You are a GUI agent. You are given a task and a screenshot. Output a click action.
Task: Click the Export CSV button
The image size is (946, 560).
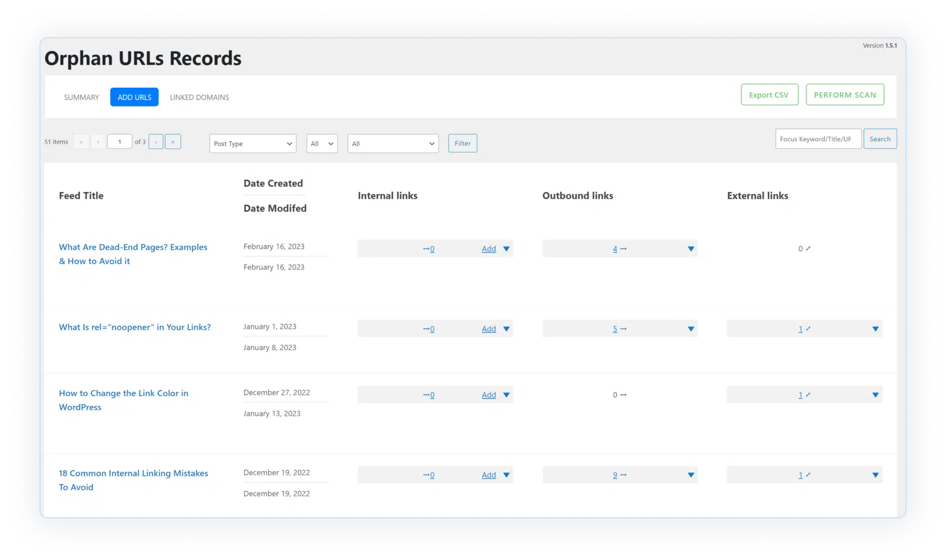click(x=769, y=95)
